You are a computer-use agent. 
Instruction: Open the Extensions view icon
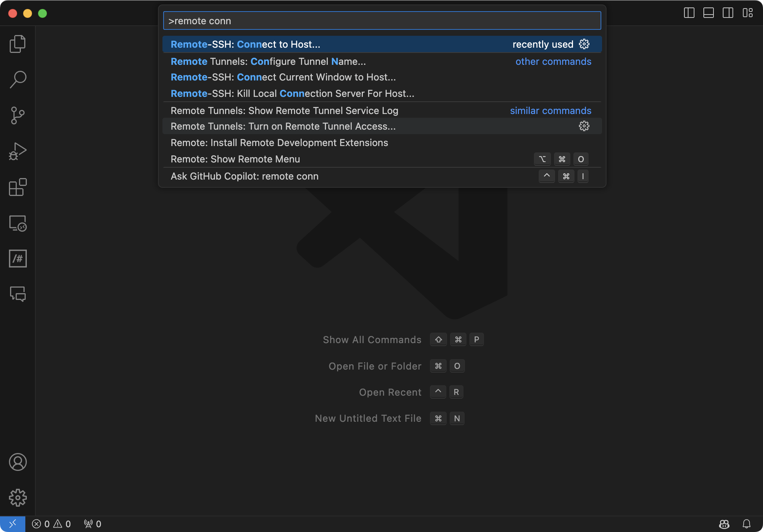coord(18,187)
